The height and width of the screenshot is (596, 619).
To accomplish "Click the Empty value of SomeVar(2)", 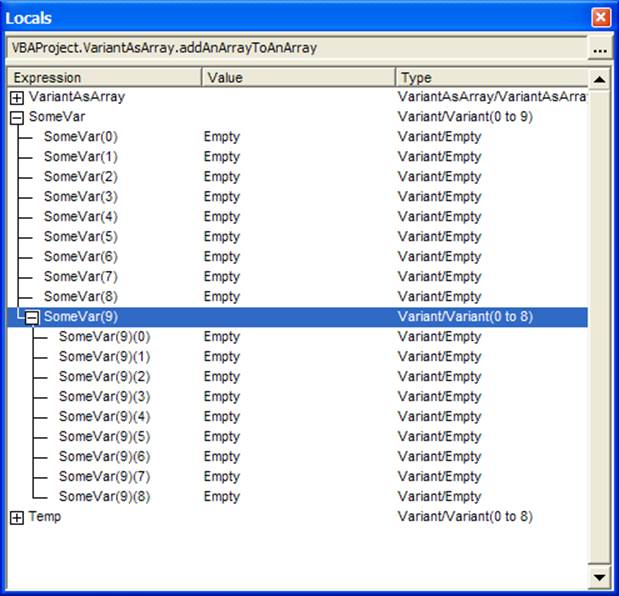I will [222, 177].
